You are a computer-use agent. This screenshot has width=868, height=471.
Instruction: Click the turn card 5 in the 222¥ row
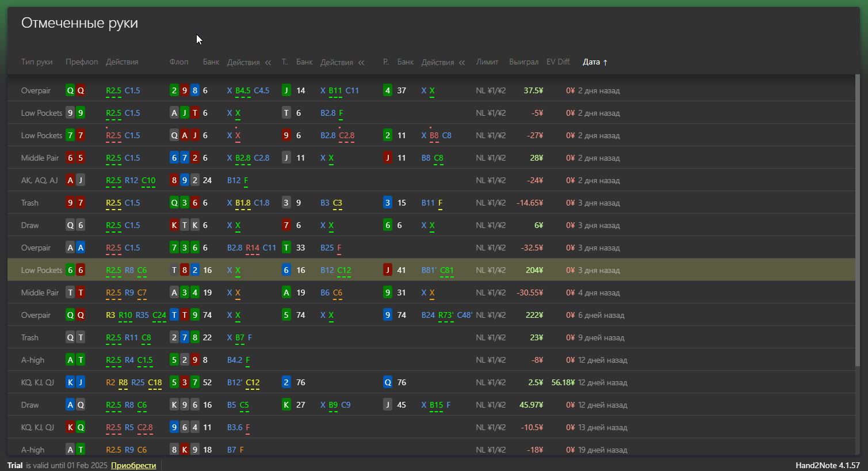click(x=286, y=315)
